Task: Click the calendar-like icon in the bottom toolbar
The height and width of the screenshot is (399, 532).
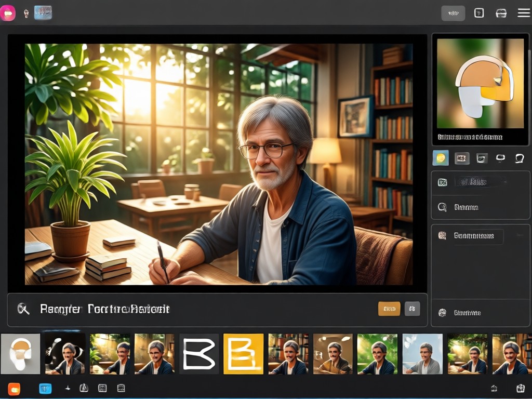Action: 121,388
